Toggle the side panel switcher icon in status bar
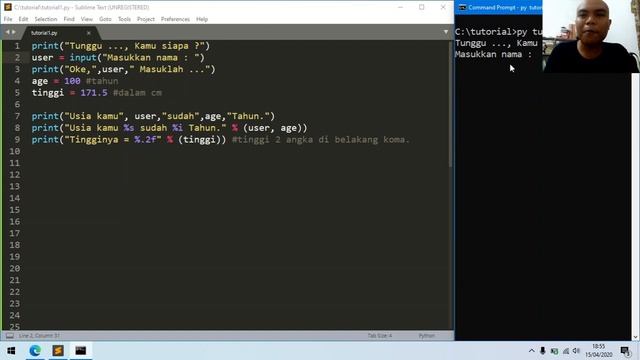 (x=9, y=336)
